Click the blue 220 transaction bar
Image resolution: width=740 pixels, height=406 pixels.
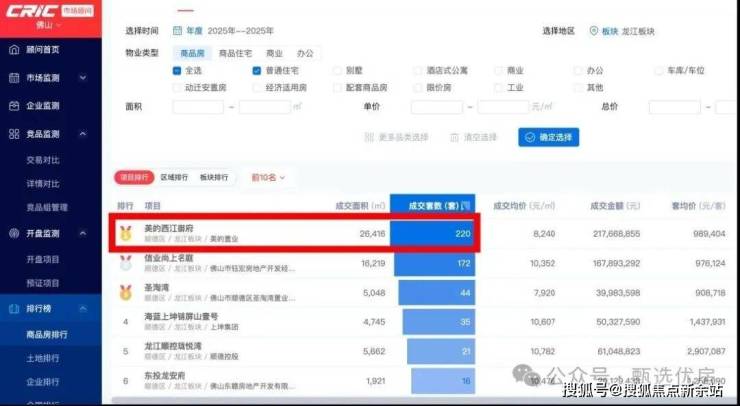(x=432, y=233)
